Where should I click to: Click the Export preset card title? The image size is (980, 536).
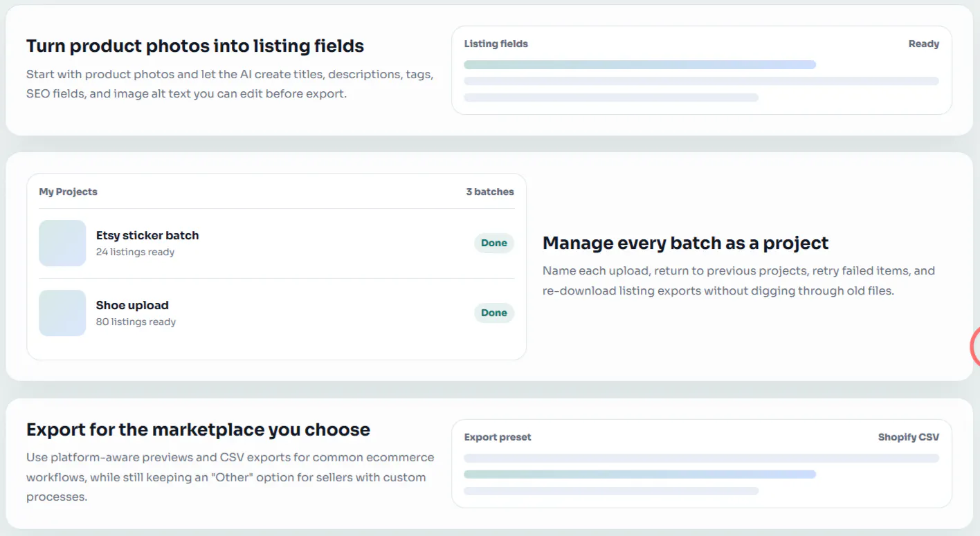pos(498,437)
